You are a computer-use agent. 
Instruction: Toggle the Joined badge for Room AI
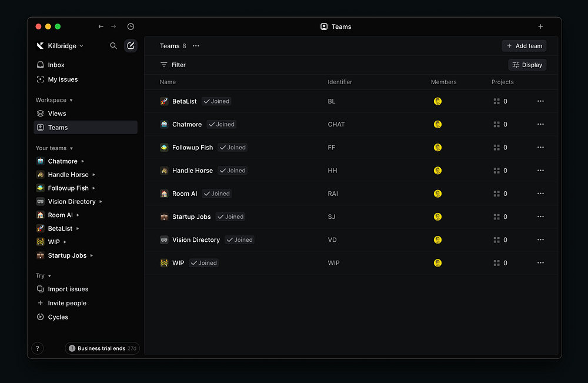click(x=216, y=194)
